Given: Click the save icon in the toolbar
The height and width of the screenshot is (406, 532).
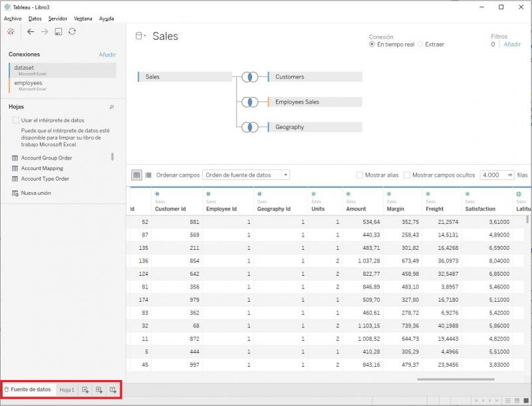Looking at the screenshot, I should [x=59, y=31].
